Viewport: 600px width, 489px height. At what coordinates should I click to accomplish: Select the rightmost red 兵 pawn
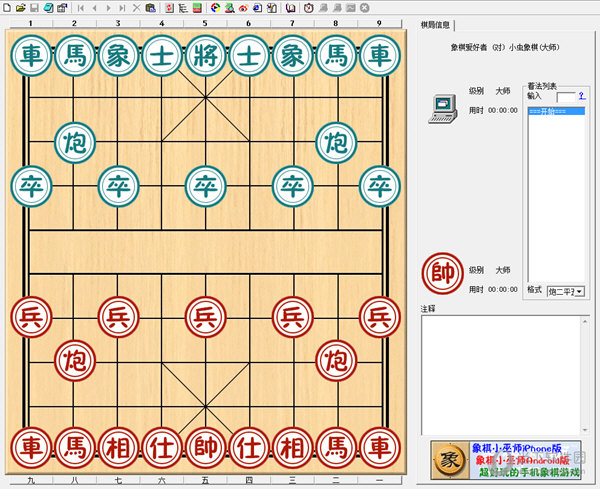(x=380, y=317)
